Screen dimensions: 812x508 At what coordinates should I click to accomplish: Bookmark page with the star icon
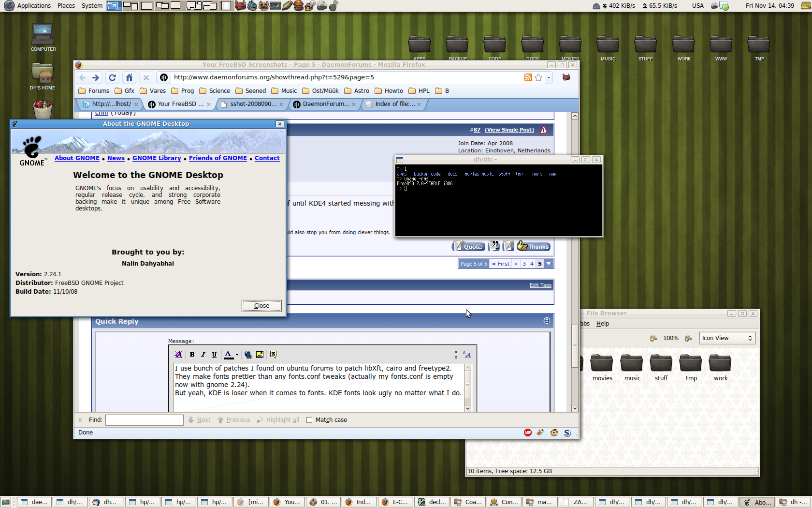pyautogui.click(x=538, y=77)
